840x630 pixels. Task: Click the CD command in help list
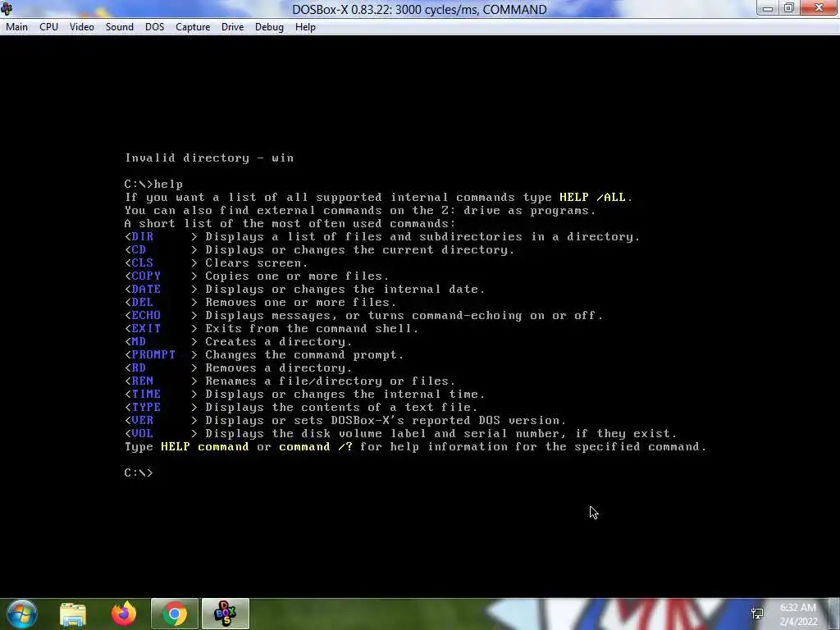point(139,249)
